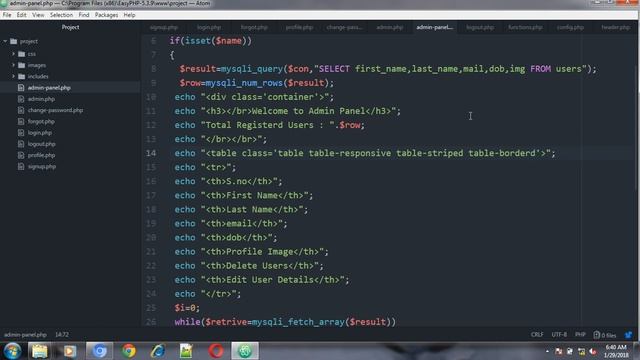
Task: Show hidden system tray icons arrow
Action: [547, 351]
